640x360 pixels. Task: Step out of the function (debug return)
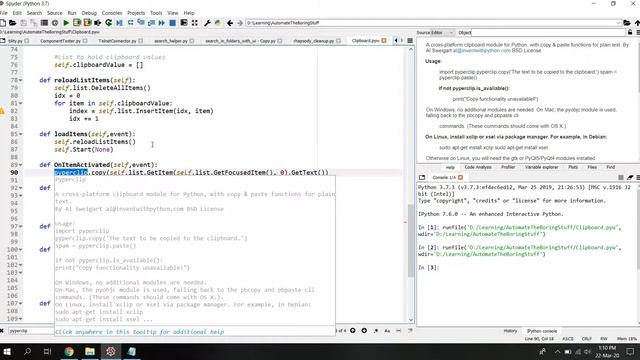[151, 23]
